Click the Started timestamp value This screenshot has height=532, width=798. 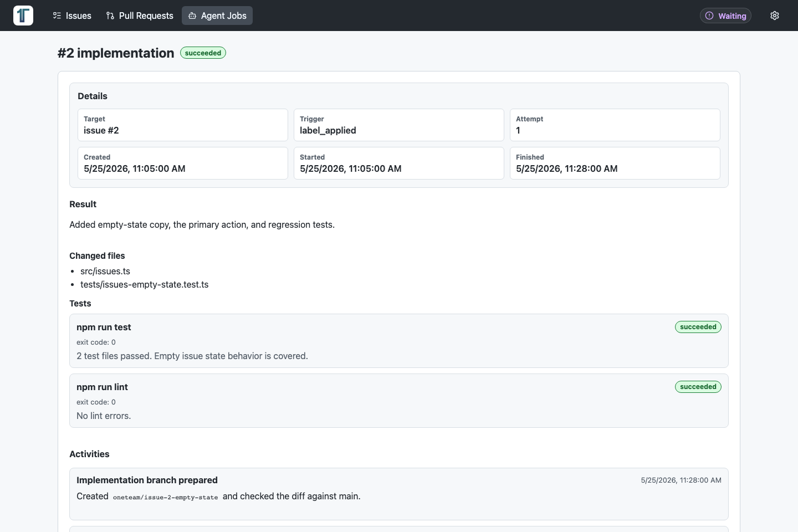point(351,168)
